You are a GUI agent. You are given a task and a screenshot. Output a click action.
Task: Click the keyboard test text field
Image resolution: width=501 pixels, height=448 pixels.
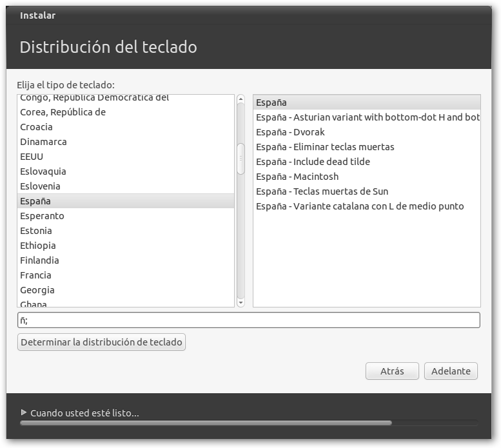click(x=248, y=320)
